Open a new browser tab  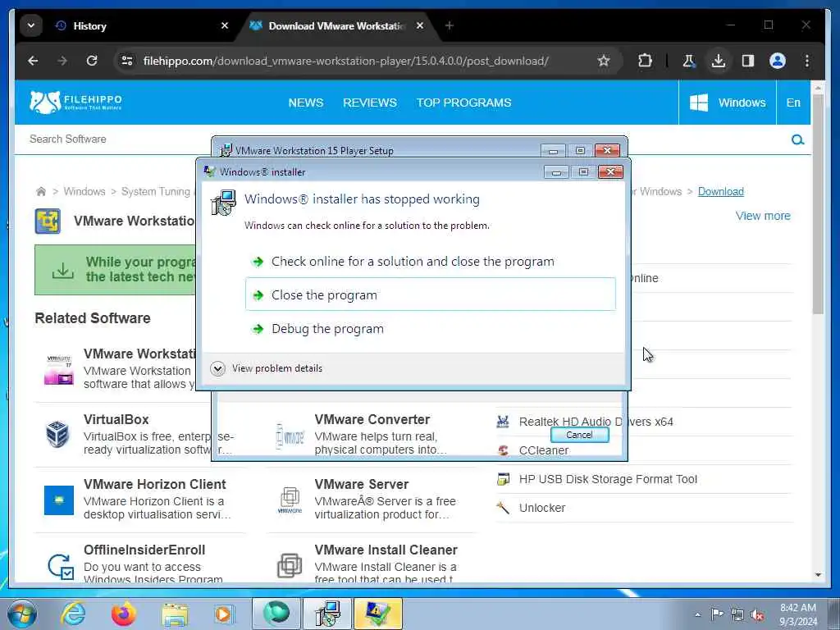[x=449, y=25]
